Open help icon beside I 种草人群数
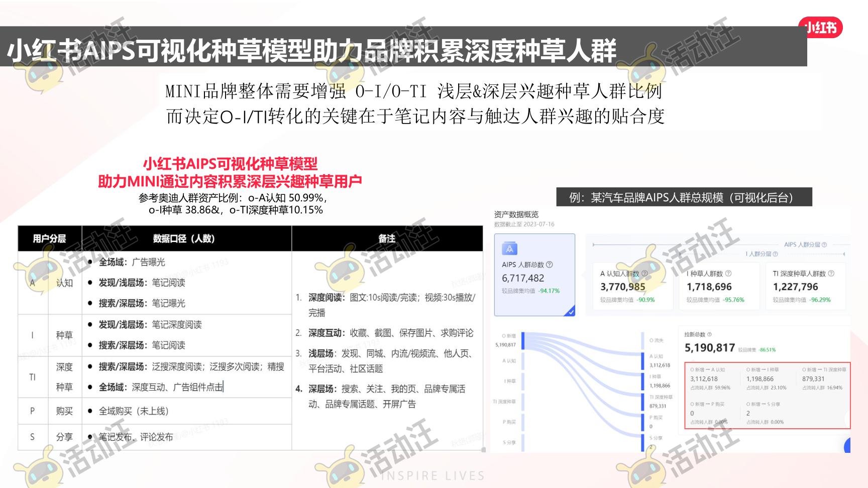Screen dimensions: 868x488 click(x=728, y=274)
